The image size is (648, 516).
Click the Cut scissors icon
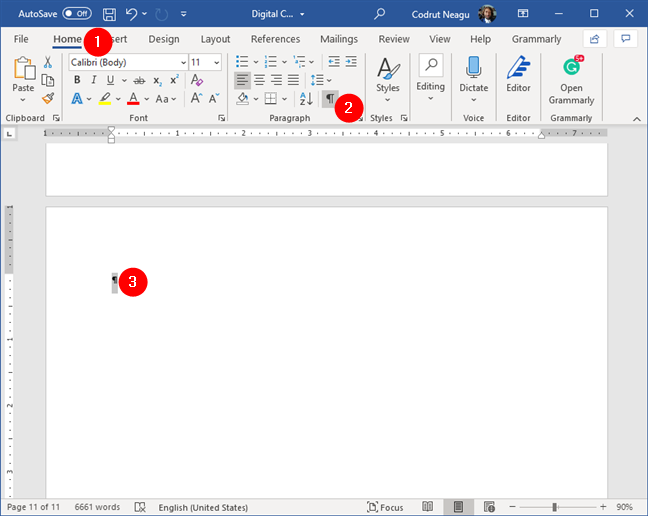48,63
